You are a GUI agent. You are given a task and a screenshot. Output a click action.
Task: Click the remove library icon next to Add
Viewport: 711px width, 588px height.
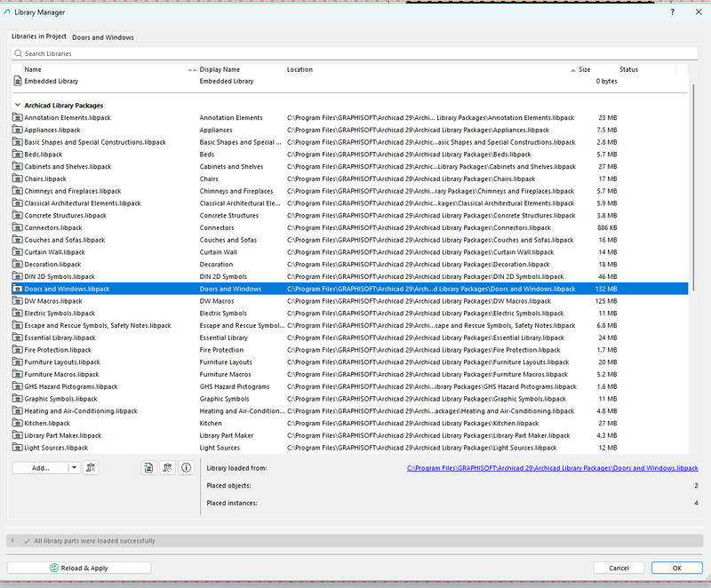tap(91, 468)
